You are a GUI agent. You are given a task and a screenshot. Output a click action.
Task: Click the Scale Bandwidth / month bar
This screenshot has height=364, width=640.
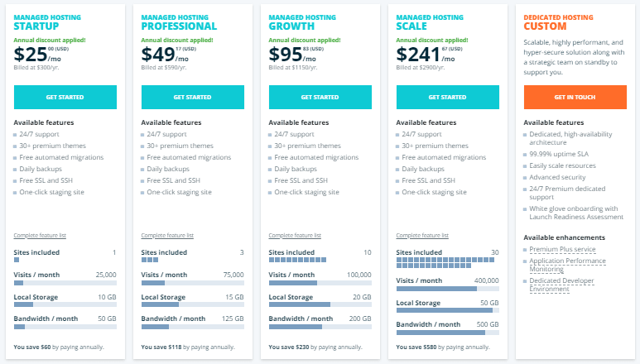[x=447, y=333]
